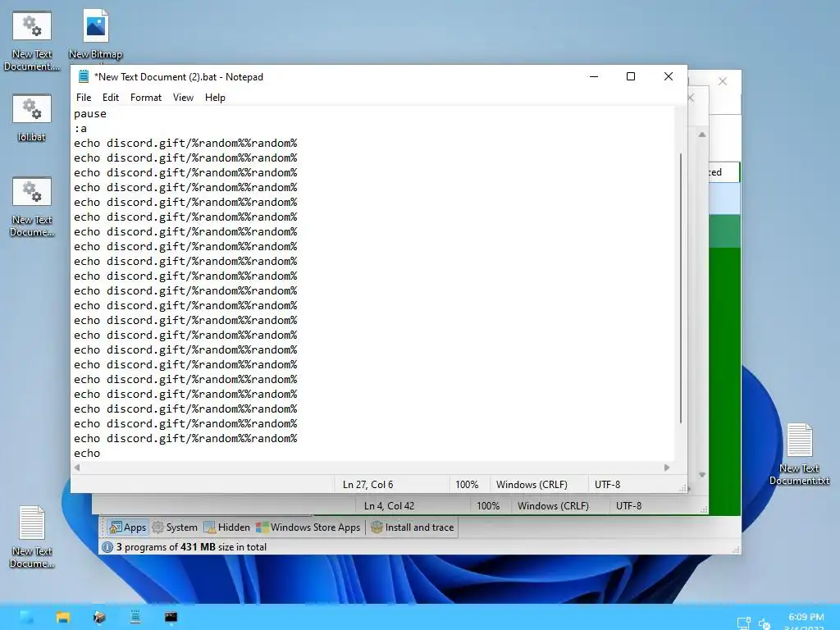The width and height of the screenshot is (840, 630).
Task: Switch to the System tab in uninstaller window
Action: pos(176,527)
